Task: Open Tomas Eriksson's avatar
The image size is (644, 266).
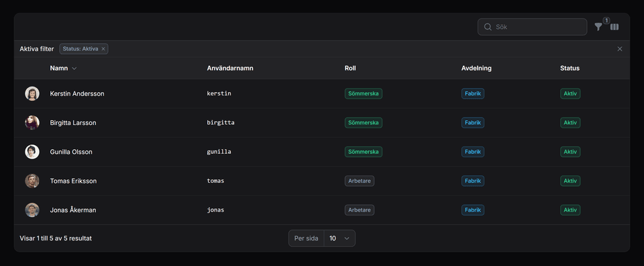Action: (x=32, y=181)
